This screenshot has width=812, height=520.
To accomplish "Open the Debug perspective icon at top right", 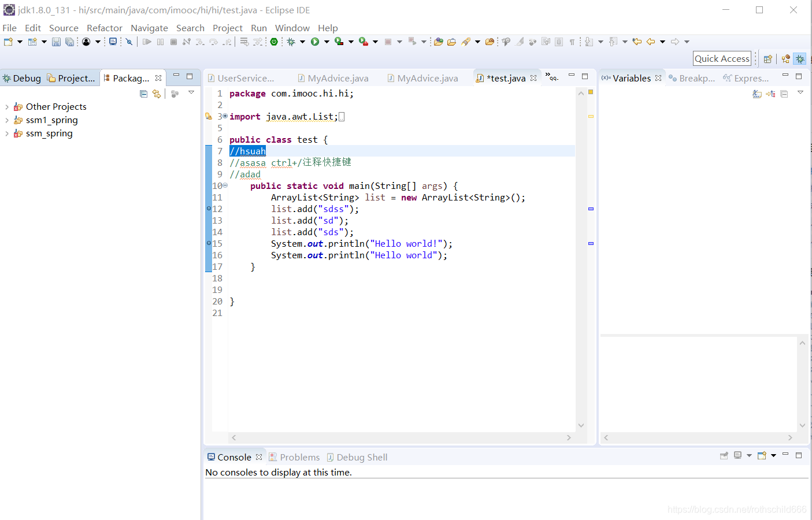I will click(800, 59).
